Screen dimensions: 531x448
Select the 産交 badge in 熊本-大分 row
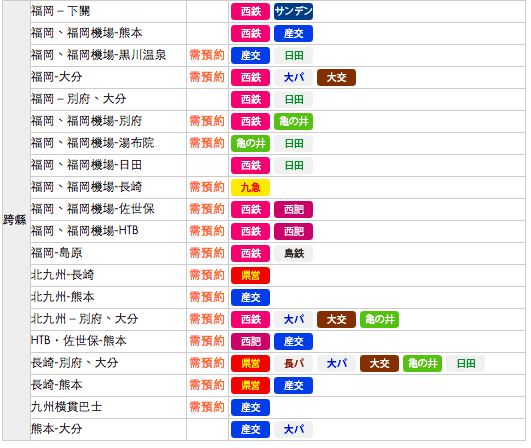(x=250, y=430)
